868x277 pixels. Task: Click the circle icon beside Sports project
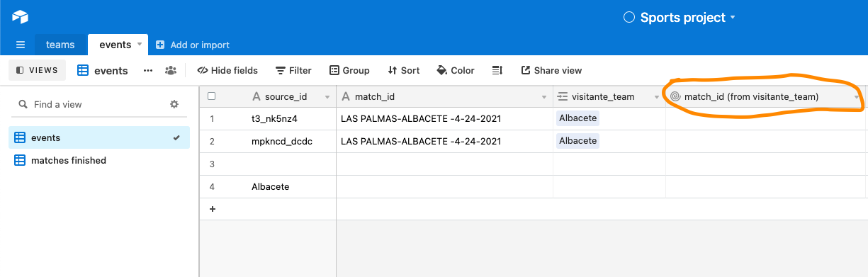(x=629, y=18)
